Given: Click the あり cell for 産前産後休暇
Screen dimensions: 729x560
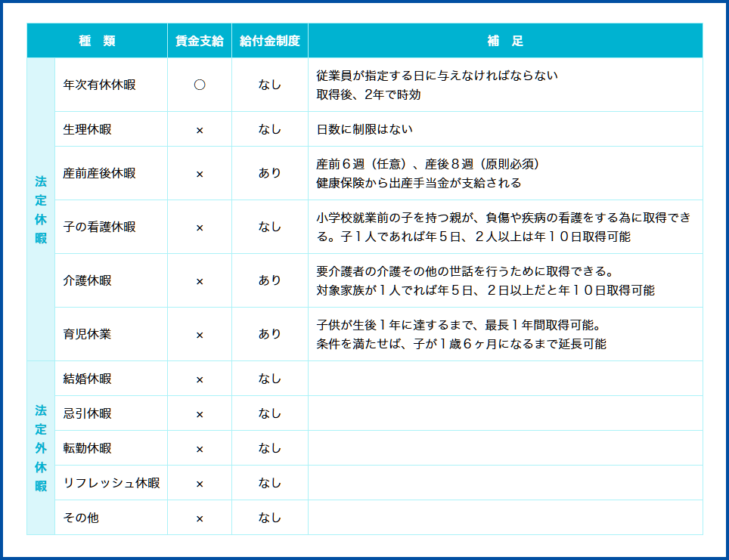Looking at the screenshot, I should tap(270, 173).
